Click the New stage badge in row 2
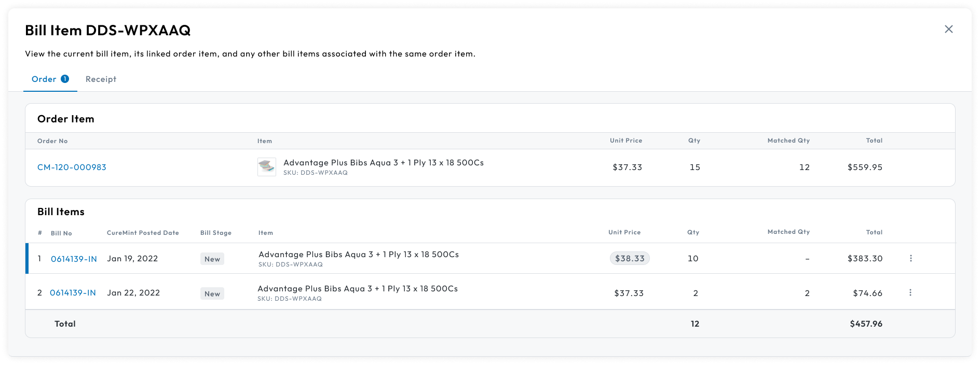This screenshot has height=365, width=980. point(212,293)
